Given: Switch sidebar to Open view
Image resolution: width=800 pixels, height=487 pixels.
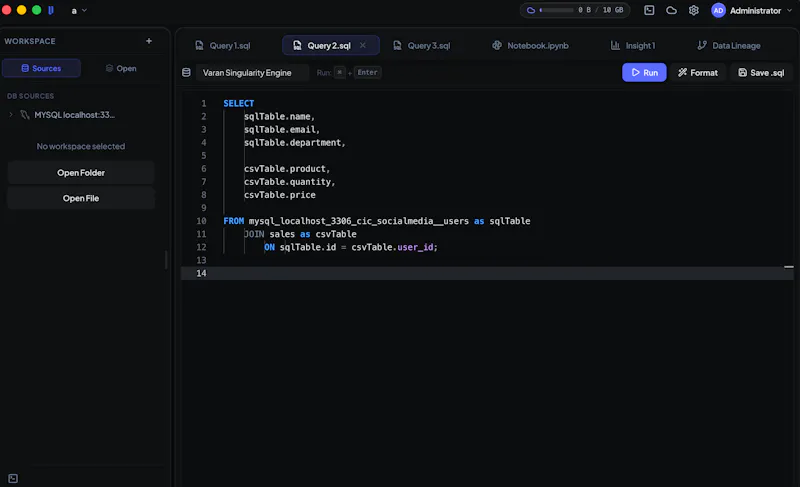Looking at the screenshot, I should pos(121,68).
